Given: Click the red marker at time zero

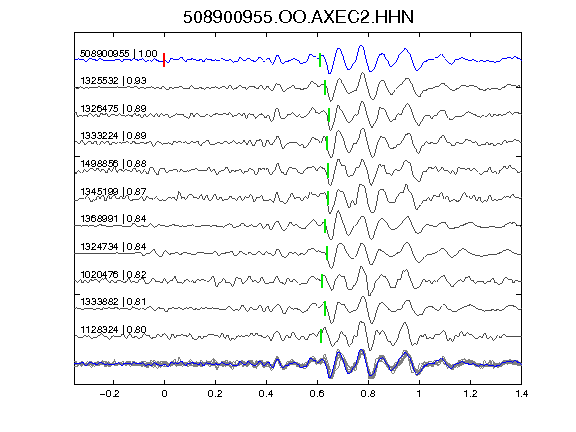Looking at the screenshot, I should tap(164, 60).
